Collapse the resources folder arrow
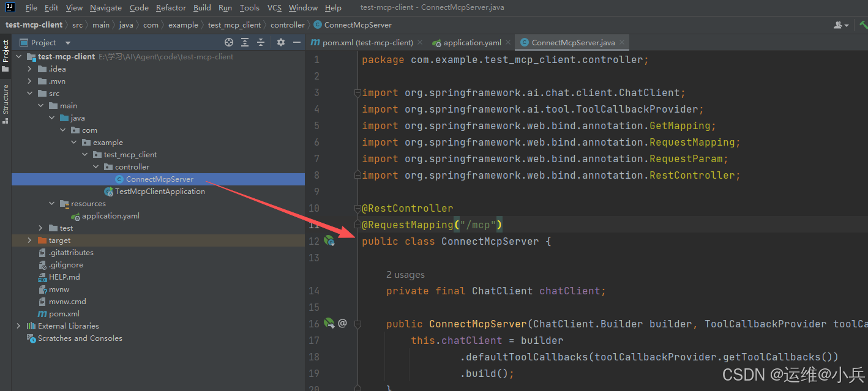868x391 pixels. tap(52, 204)
